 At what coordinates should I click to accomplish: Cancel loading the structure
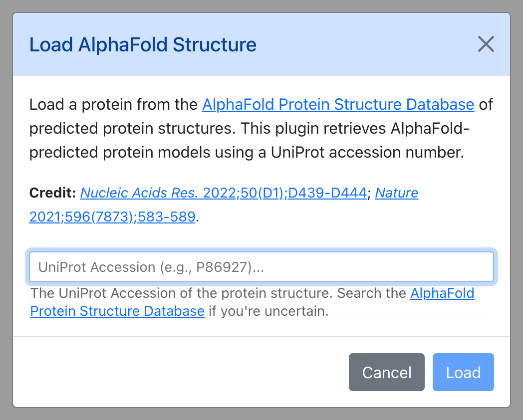click(x=387, y=372)
